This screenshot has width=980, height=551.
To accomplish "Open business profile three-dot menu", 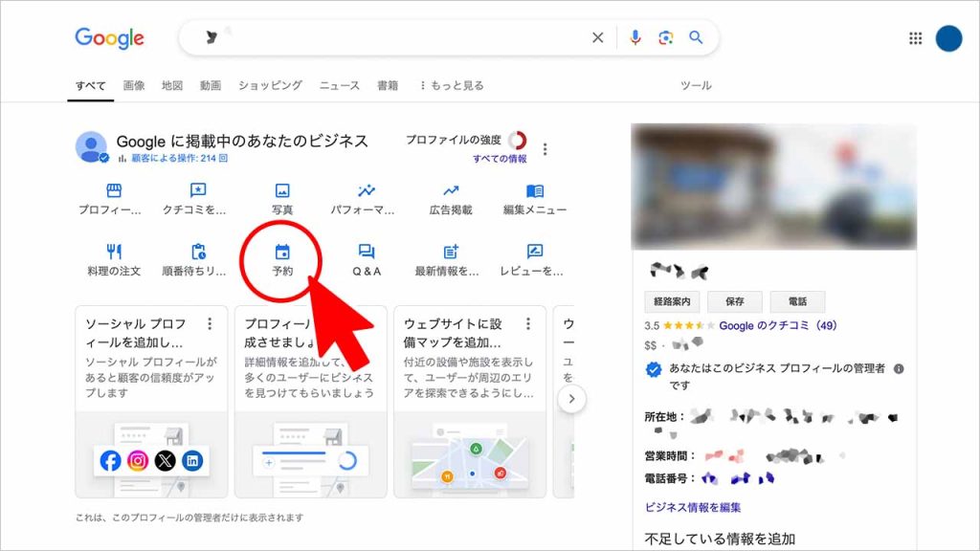I will click(x=545, y=149).
